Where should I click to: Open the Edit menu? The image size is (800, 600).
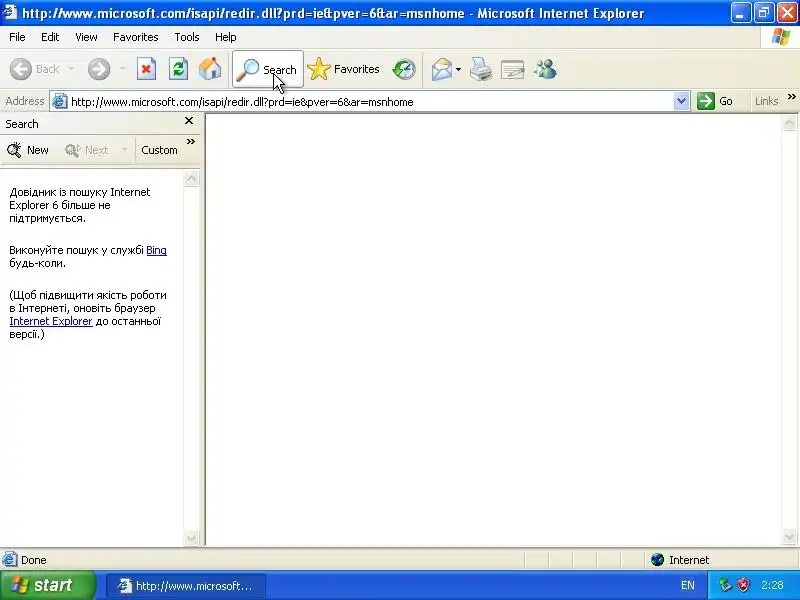pos(50,37)
